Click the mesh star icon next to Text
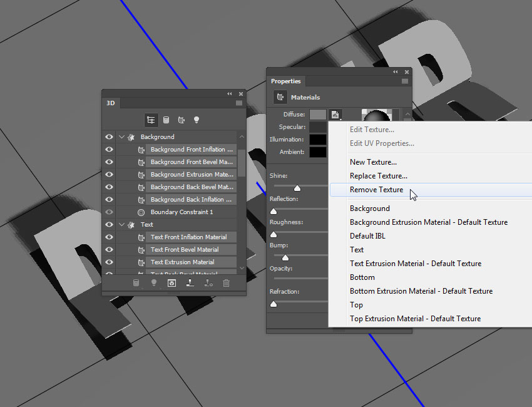The height and width of the screenshot is (407, 532). (x=131, y=225)
